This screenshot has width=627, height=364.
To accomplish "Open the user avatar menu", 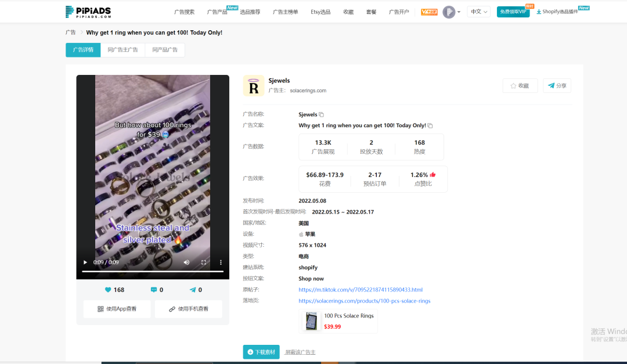I will [x=452, y=12].
